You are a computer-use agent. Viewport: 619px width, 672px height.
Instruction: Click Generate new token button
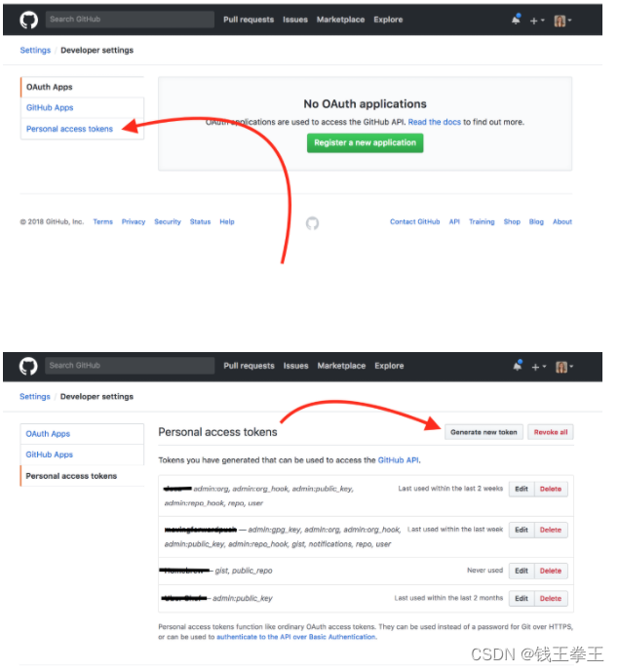click(x=484, y=432)
